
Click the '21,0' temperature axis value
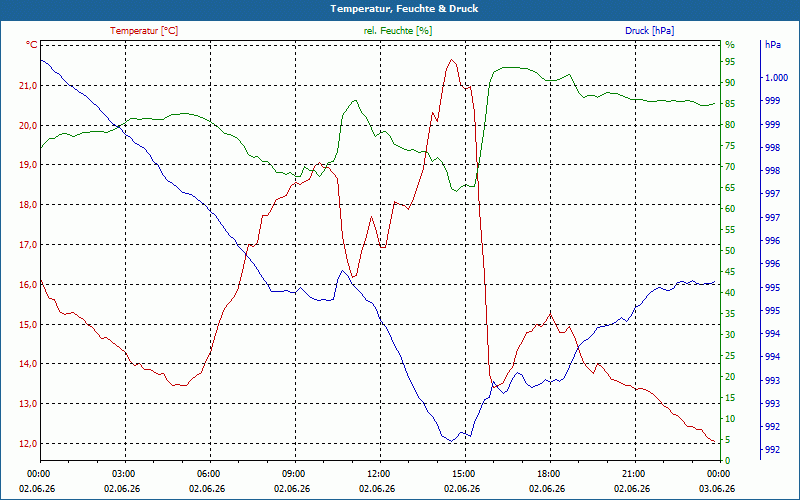coord(29,86)
